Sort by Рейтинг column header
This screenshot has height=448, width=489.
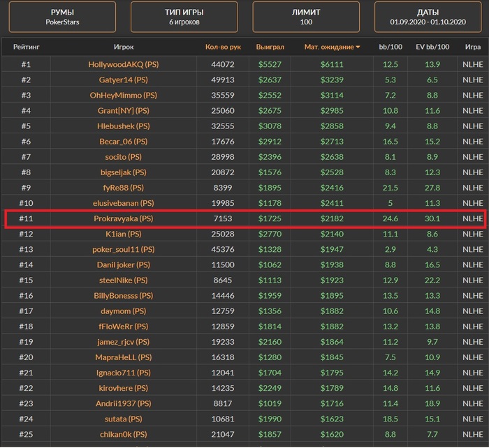tap(27, 47)
